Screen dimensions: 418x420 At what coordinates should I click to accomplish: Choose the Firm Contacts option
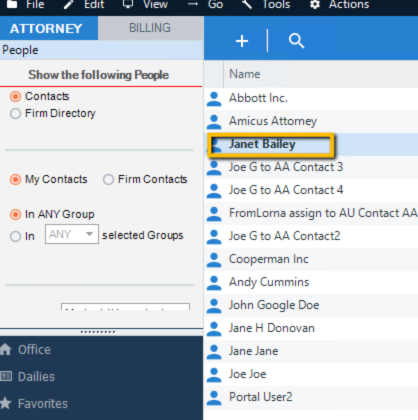tap(108, 180)
